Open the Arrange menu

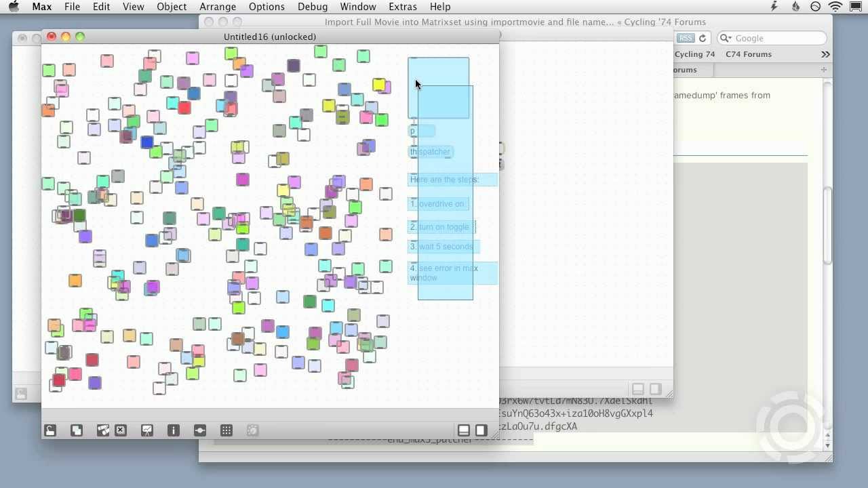(218, 7)
